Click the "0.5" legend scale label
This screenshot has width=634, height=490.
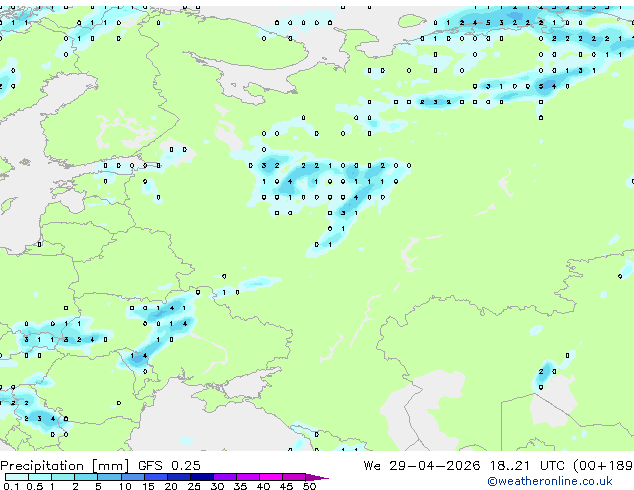click(x=34, y=486)
